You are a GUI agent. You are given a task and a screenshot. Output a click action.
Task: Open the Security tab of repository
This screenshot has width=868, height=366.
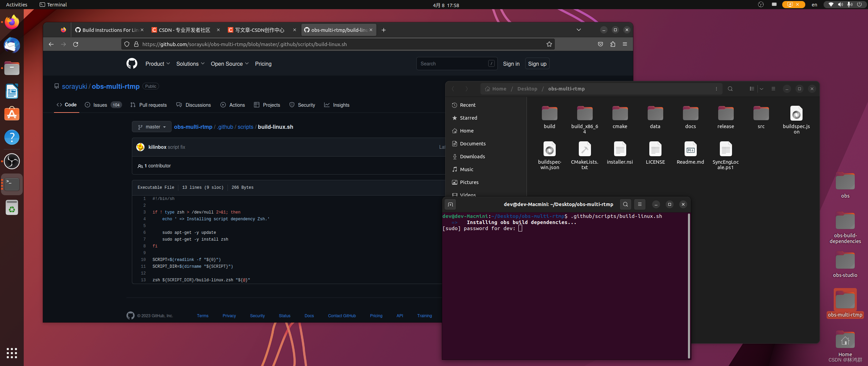pos(302,105)
